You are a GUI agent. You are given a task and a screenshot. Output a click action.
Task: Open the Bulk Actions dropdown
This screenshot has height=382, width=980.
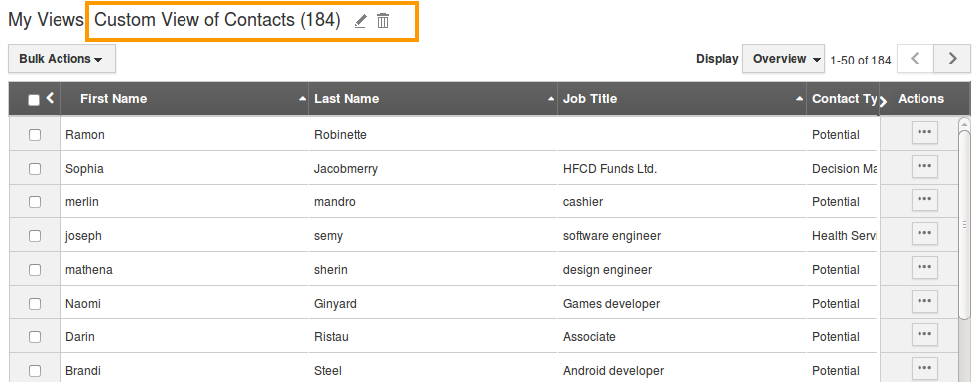pos(61,59)
